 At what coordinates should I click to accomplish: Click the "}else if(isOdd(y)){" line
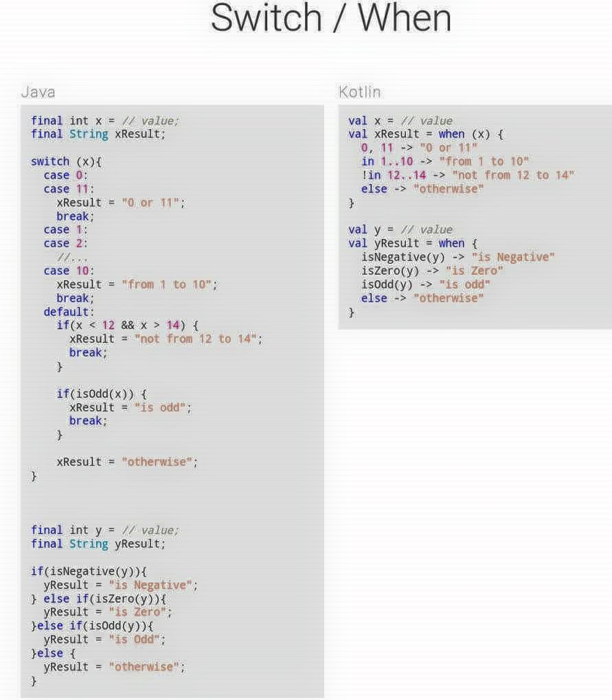pos(92,626)
